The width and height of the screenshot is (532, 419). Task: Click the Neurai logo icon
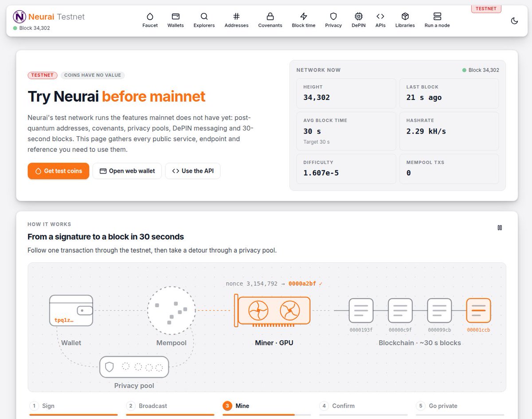20,17
